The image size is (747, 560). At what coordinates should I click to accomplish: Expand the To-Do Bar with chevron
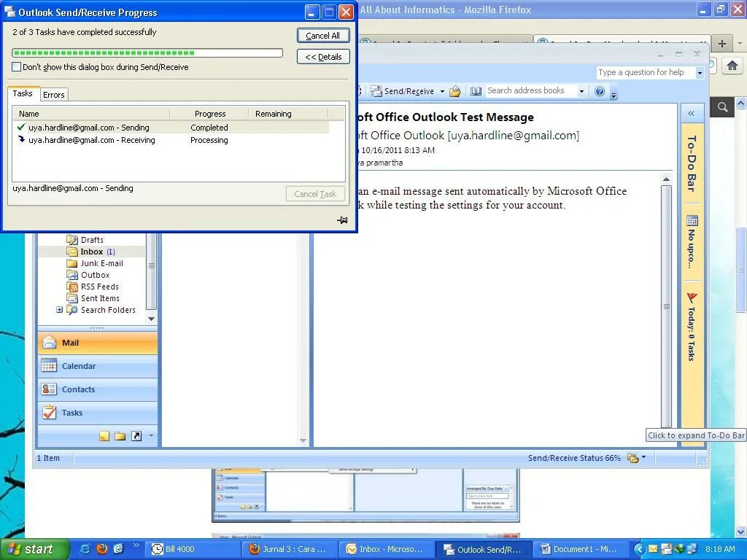pos(691,113)
